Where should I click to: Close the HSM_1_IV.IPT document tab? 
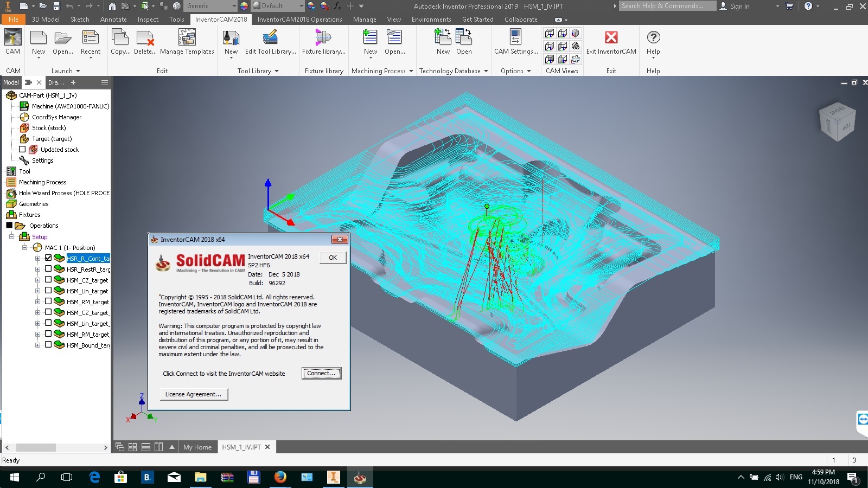(x=267, y=447)
